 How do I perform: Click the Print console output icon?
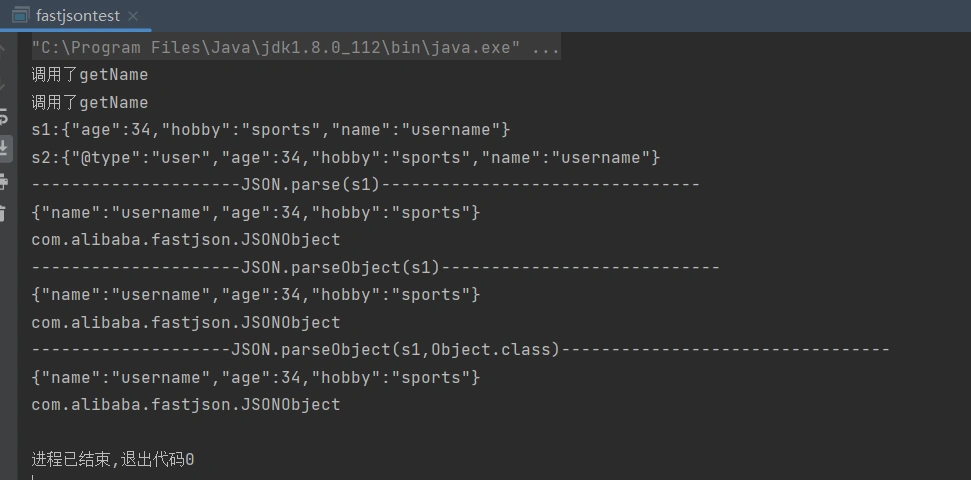4,181
